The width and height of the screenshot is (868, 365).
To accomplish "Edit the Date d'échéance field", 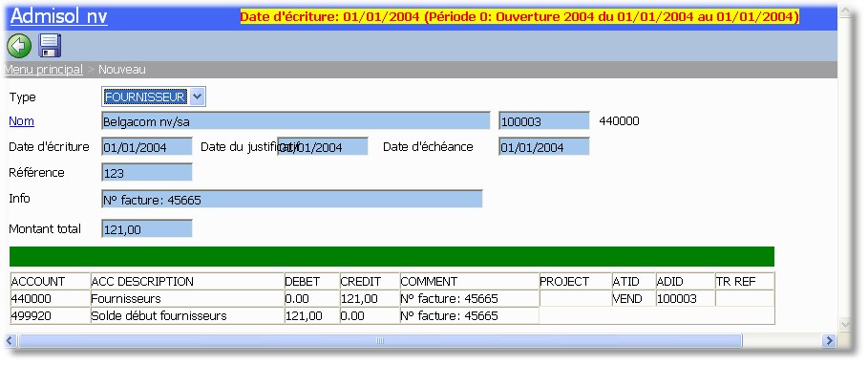I will pos(544,147).
